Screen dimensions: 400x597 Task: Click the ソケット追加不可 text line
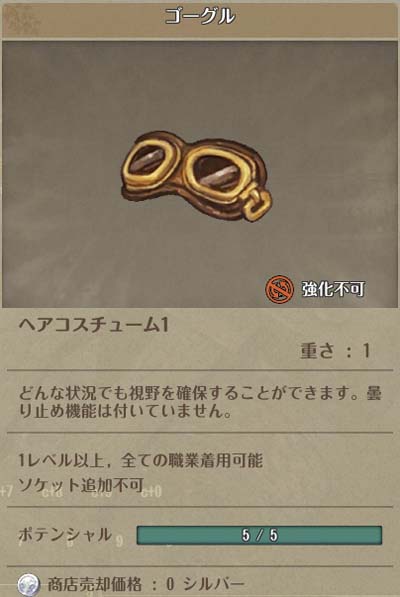(x=81, y=485)
